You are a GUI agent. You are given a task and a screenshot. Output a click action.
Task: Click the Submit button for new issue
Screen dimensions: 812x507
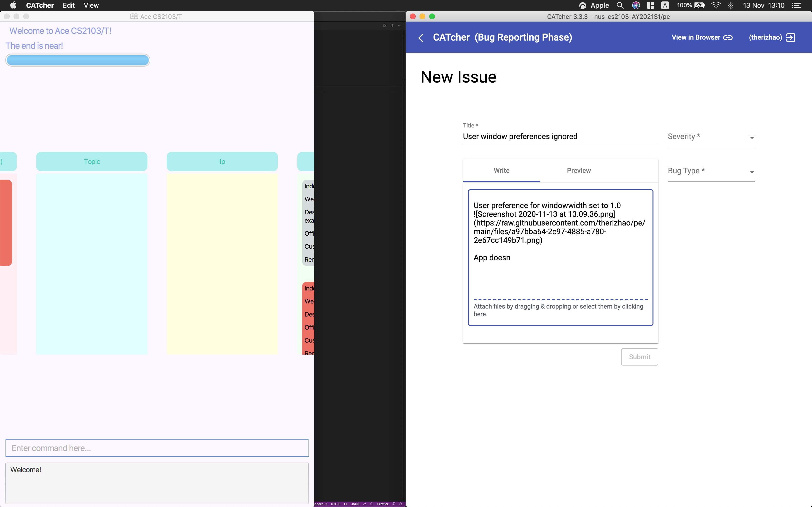639,357
